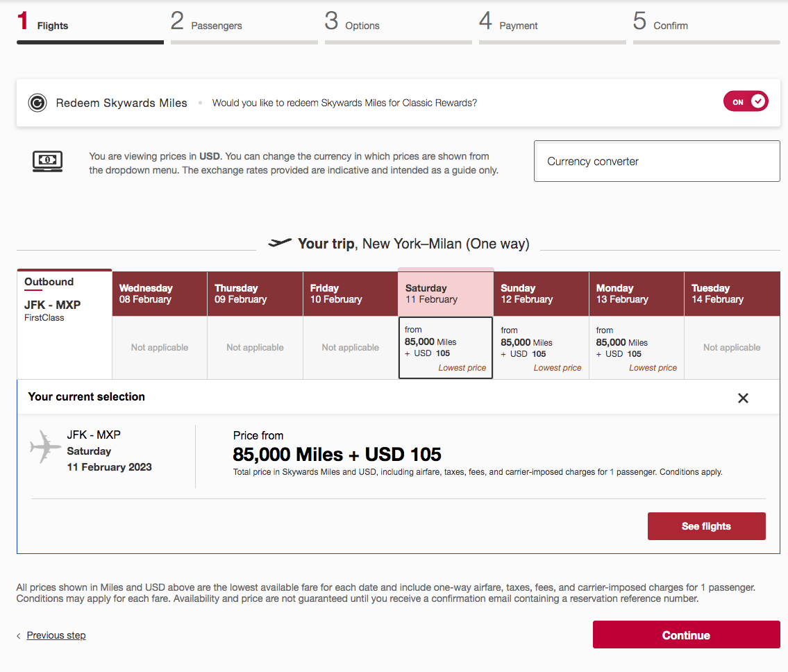Viewport: 788px width, 672px height.
Task: Select Sunday 12 February fare
Action: (541, 348)
